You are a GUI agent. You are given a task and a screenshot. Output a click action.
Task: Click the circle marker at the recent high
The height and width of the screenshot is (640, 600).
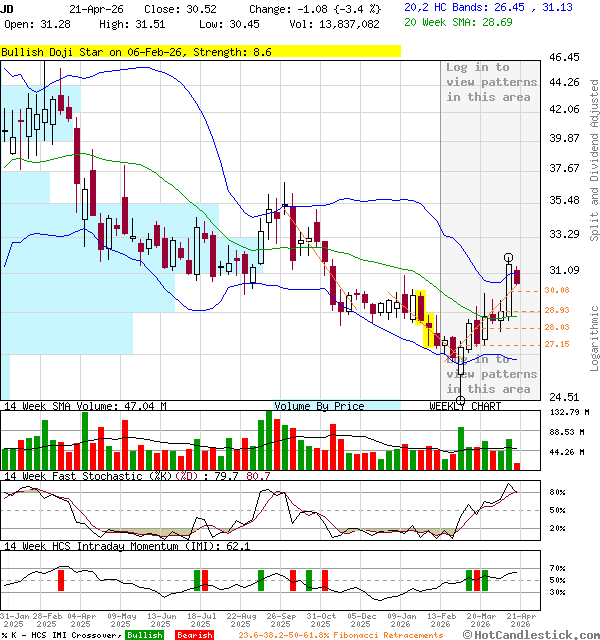(x=508, y=258)
